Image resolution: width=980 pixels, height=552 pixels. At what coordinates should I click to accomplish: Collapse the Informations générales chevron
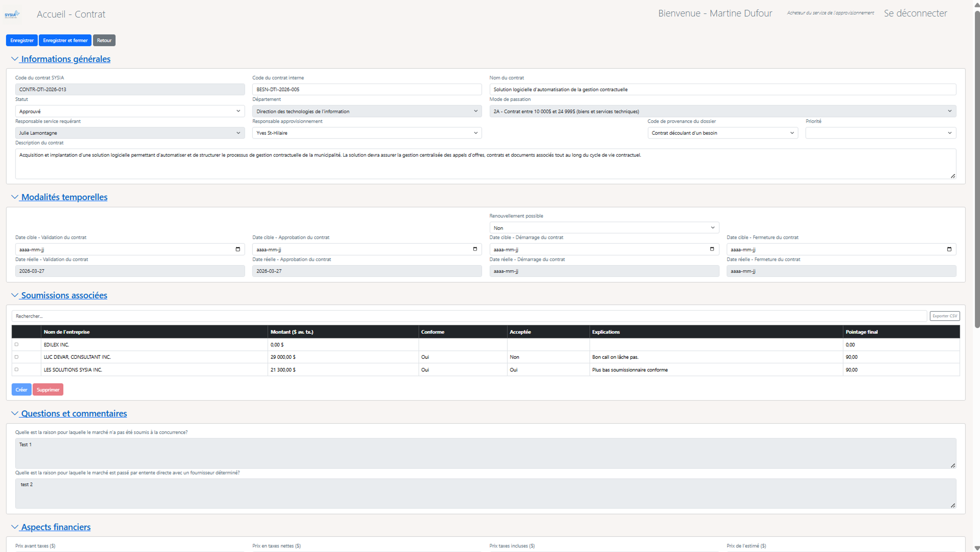(15, 59)
